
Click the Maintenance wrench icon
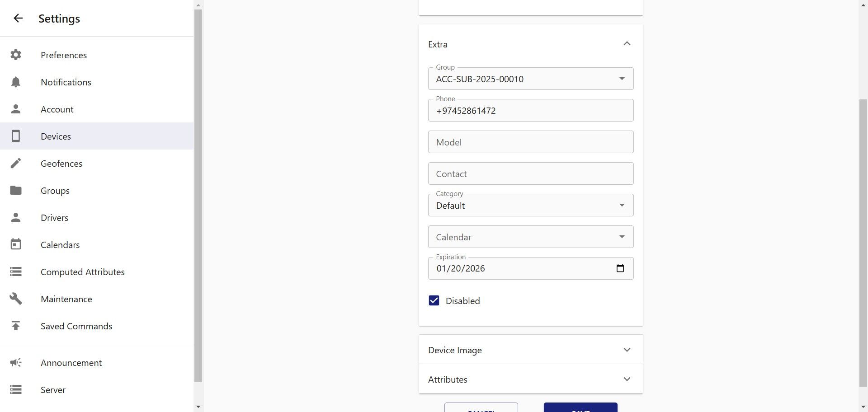tap(16, 299)
